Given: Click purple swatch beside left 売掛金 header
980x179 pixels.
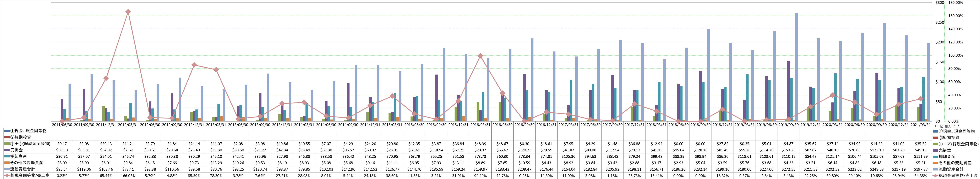Looking at the screenshot, I should [7, 150].
